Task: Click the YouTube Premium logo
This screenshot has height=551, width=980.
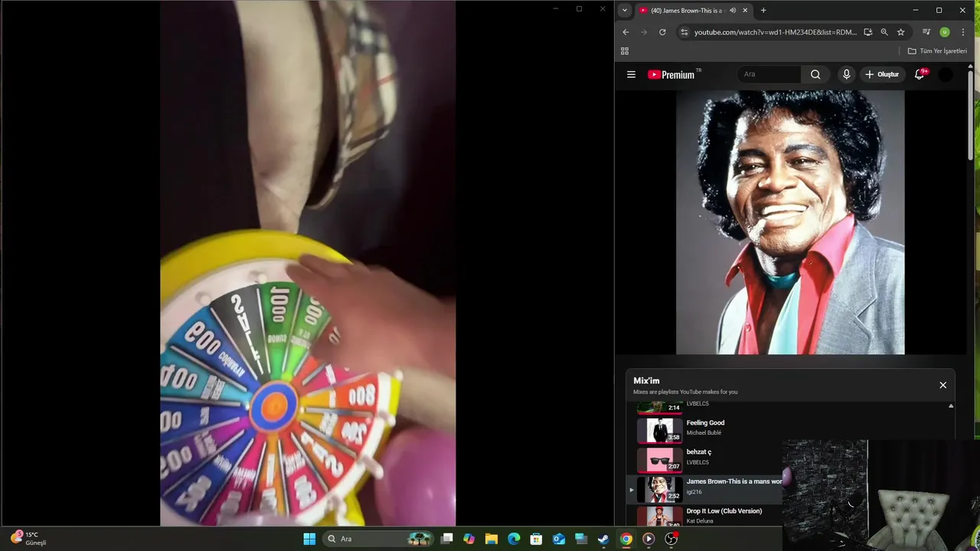Action: pos(671,74)
